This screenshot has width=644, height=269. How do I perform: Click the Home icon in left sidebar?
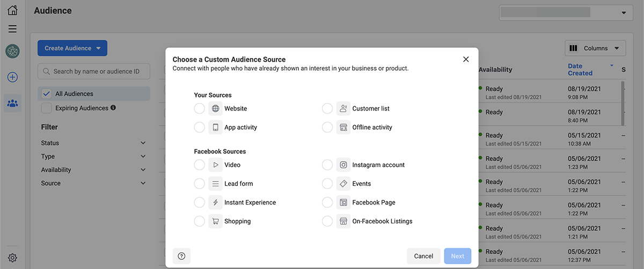click(12, 10)
